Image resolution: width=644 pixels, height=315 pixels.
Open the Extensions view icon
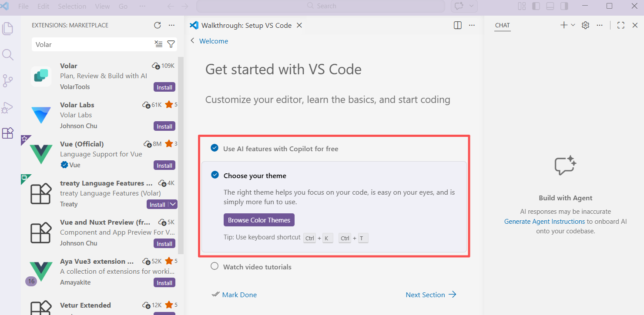tap(8, 133)
